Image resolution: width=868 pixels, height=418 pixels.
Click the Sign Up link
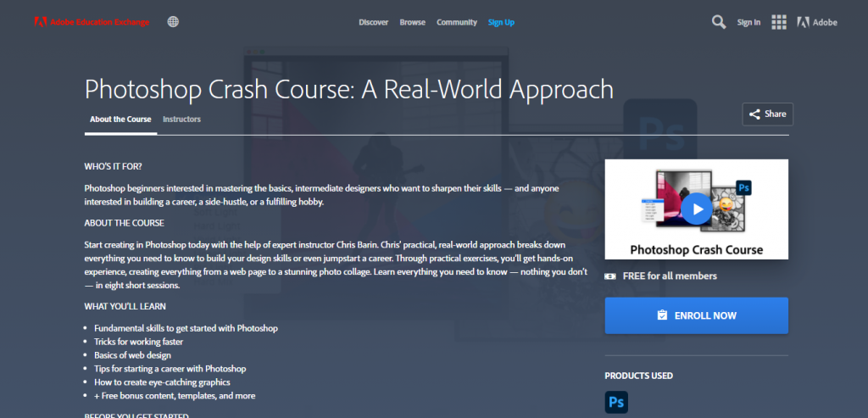point(501,22)
